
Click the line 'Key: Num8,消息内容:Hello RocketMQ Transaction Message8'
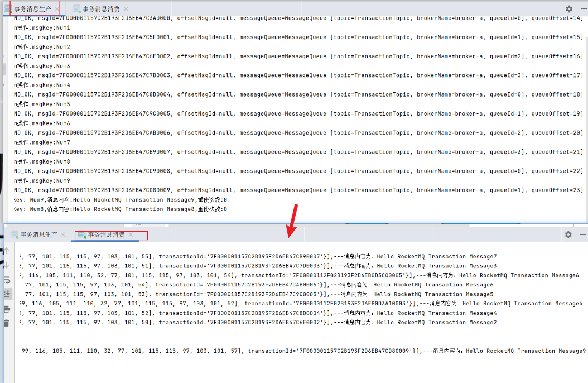coord(121,209)
